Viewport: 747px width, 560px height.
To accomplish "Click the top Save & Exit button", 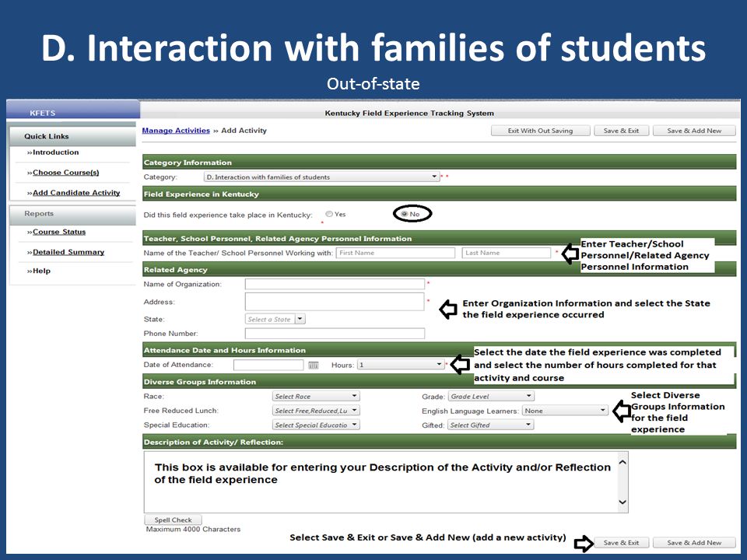I will pyautogui.click(x=621, y=131).
